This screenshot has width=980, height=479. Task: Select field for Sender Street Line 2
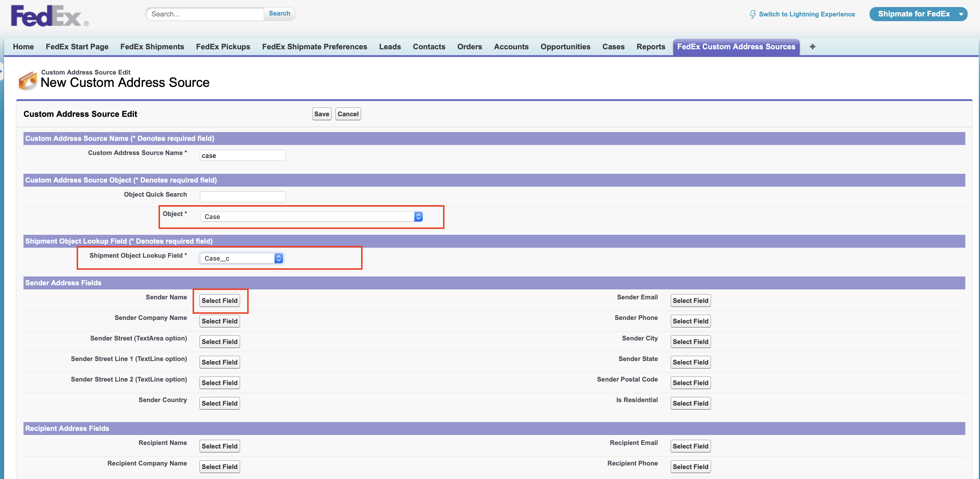coord(220,383)
